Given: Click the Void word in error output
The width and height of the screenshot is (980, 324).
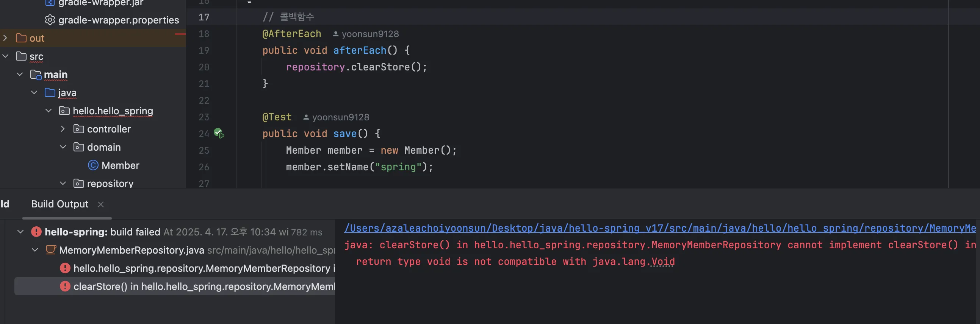Looking at the screenshot, I should 663,262.
